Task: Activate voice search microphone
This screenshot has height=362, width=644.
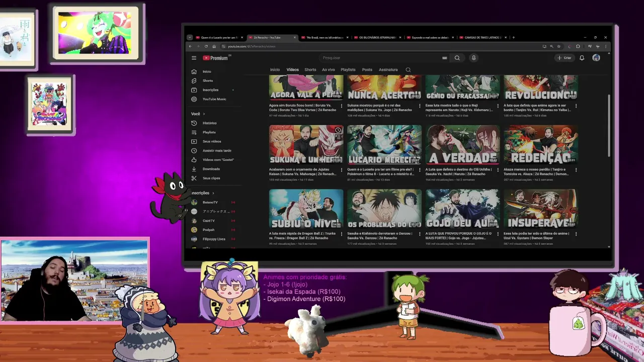Action: (x=473, y=58)
